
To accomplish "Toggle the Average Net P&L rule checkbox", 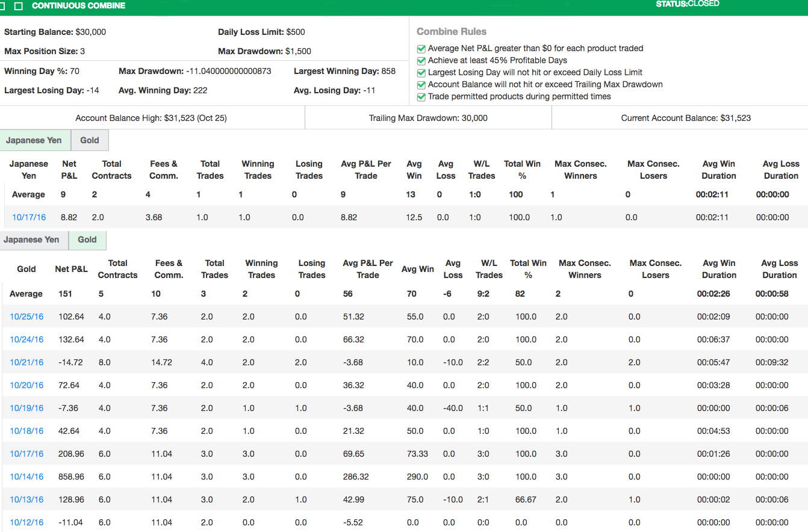I will 421,49.
